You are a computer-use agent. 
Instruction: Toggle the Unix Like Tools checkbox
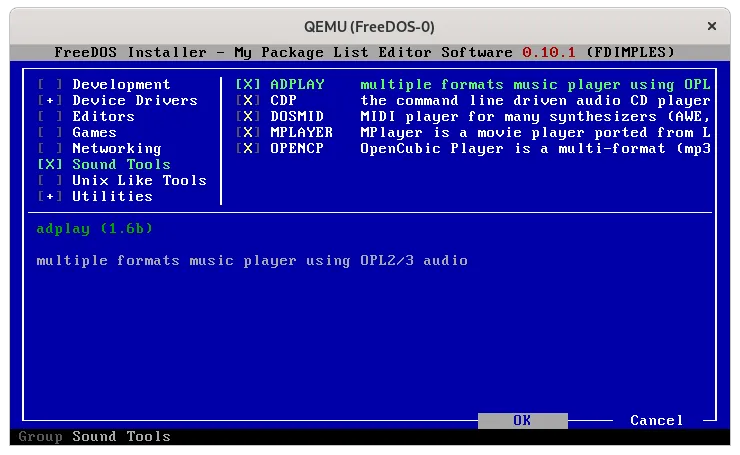(49, 181)
